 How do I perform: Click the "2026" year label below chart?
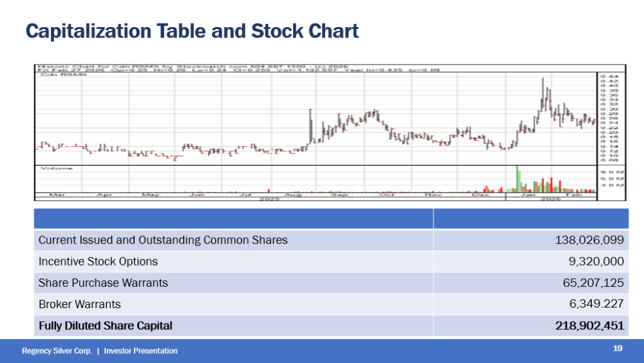coord(549,199)
